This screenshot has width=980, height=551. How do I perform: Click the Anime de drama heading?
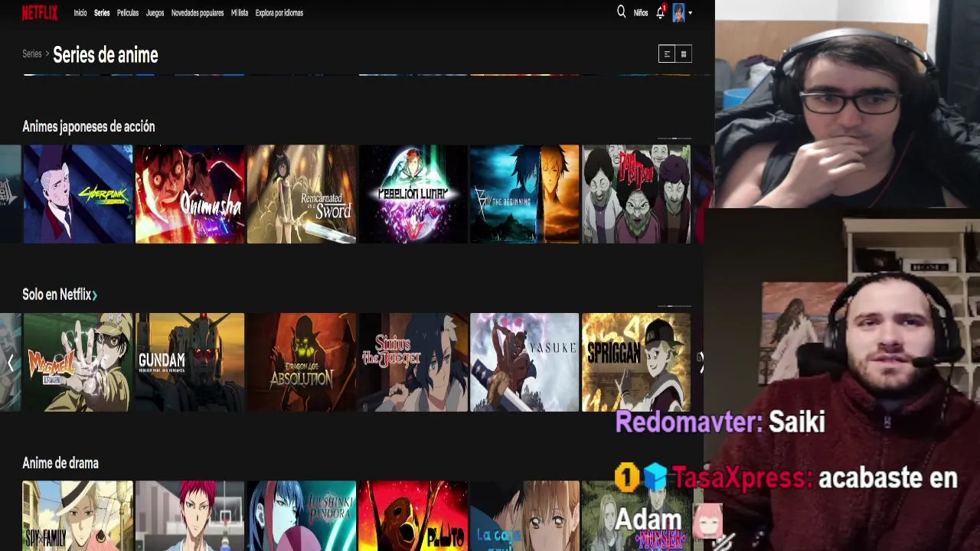tap(60, 463)
